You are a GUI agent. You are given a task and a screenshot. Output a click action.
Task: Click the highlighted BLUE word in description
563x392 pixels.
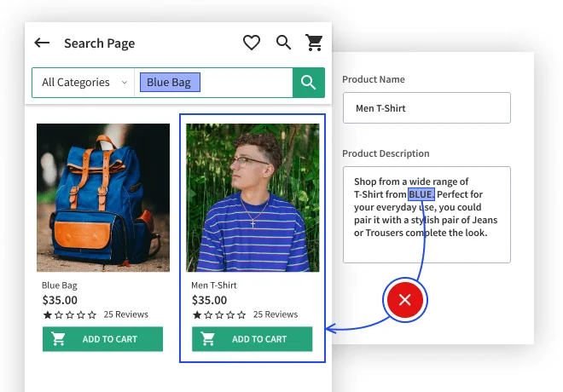421,194
